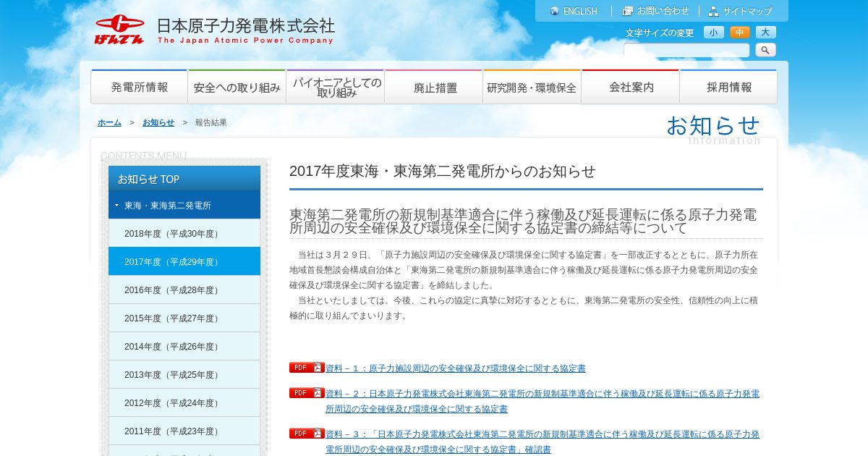
Task: Click the site search input field
Action: [686, 50]
